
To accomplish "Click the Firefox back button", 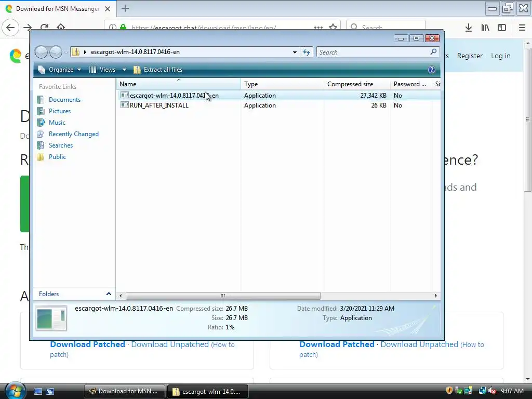I will (10, 28).
